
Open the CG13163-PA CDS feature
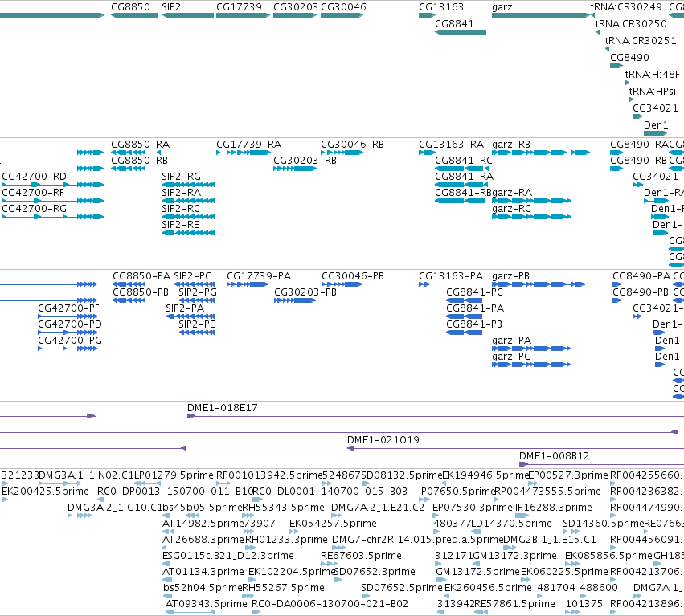[x=424, y=284]
